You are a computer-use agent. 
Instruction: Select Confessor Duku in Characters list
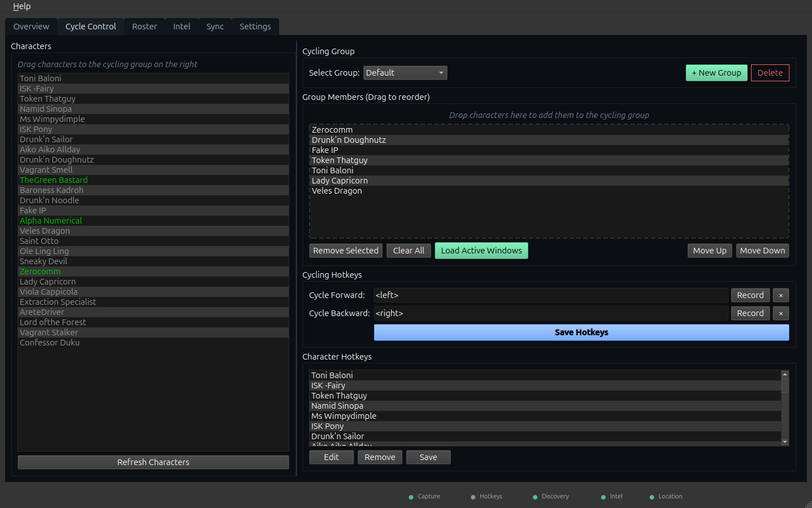point(153,343)
